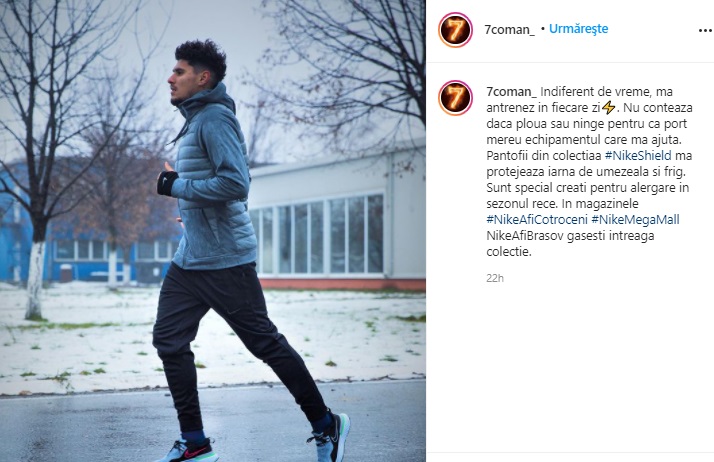Open the #NikeMegaMall hashtag
The width and height of the screenshot is (714, 462).
coord(635,219)
